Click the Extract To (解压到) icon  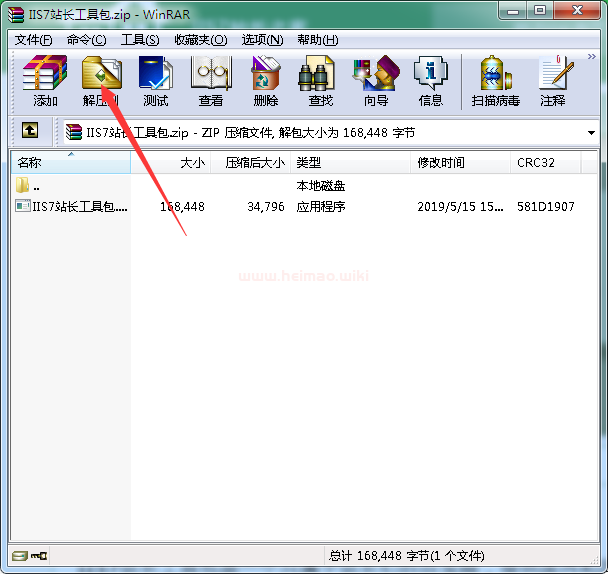(x=101, y=81)
